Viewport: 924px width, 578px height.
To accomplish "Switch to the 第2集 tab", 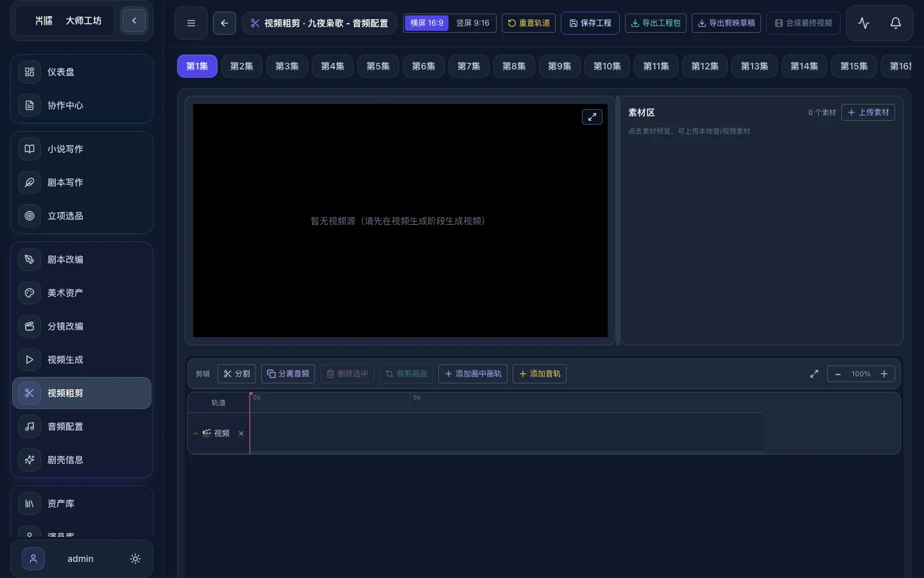I will pos(242,66).
